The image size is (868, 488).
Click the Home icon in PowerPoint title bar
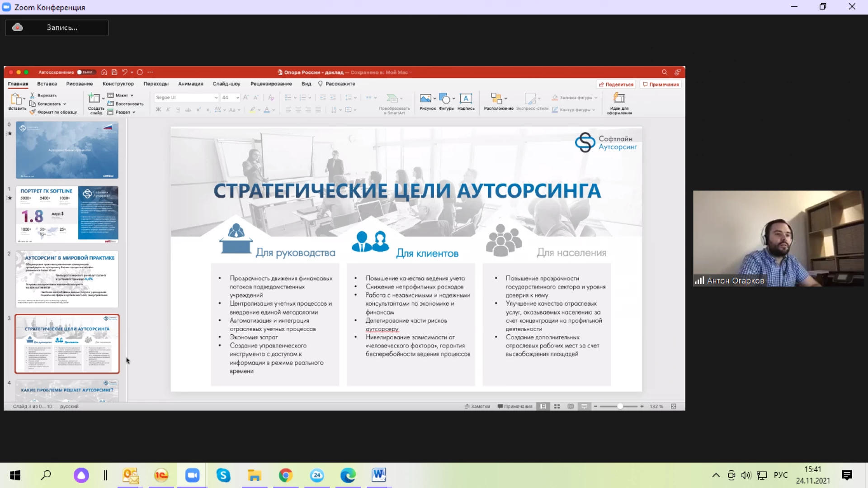click(104, 72)
